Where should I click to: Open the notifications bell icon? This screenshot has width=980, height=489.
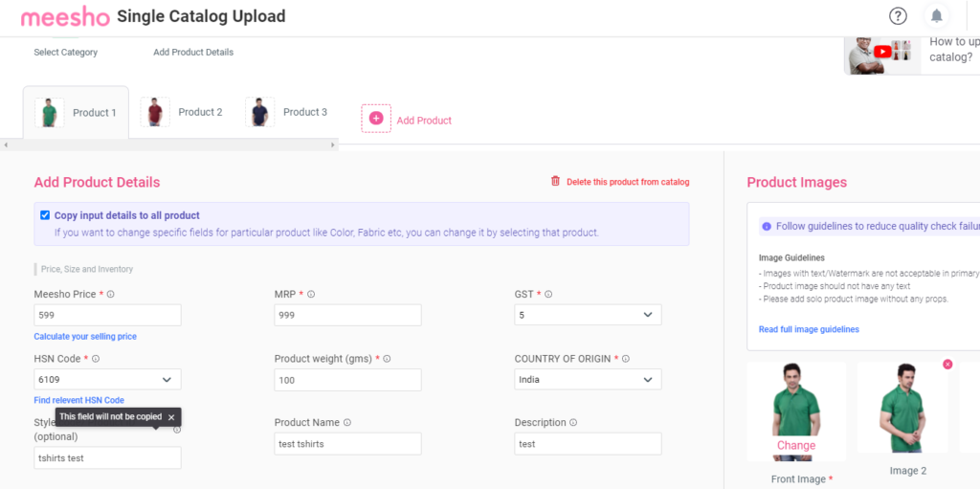coord(936,16)
